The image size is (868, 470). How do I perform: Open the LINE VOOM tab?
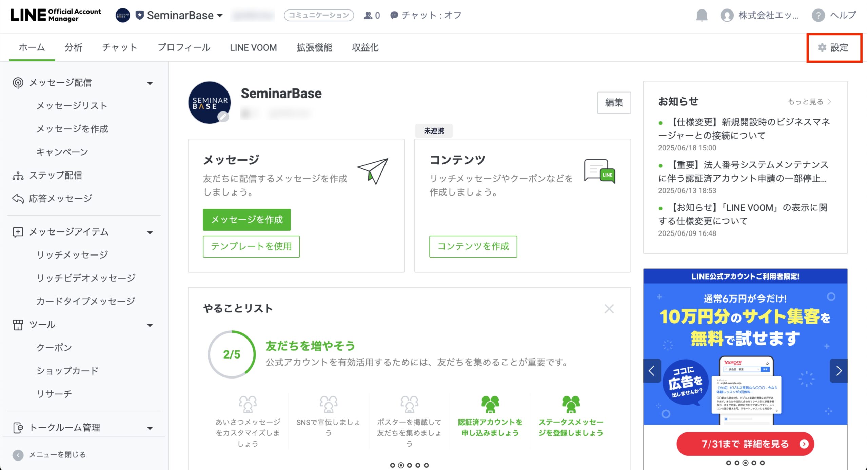(253, 47)
